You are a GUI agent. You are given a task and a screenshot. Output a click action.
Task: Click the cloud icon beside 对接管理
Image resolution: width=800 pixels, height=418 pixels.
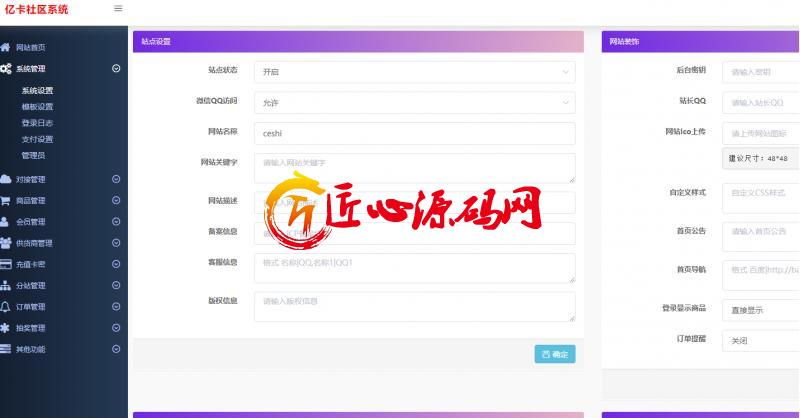6,179
